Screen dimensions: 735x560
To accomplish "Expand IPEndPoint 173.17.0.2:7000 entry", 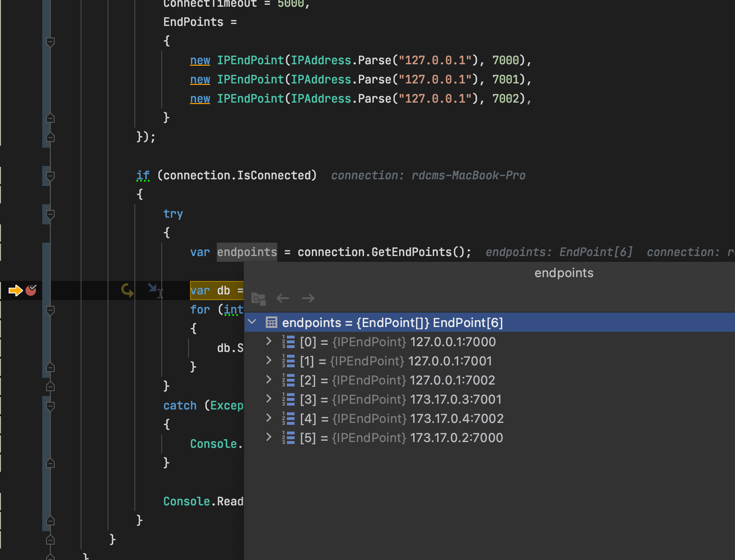I will [x=268, y=437].
